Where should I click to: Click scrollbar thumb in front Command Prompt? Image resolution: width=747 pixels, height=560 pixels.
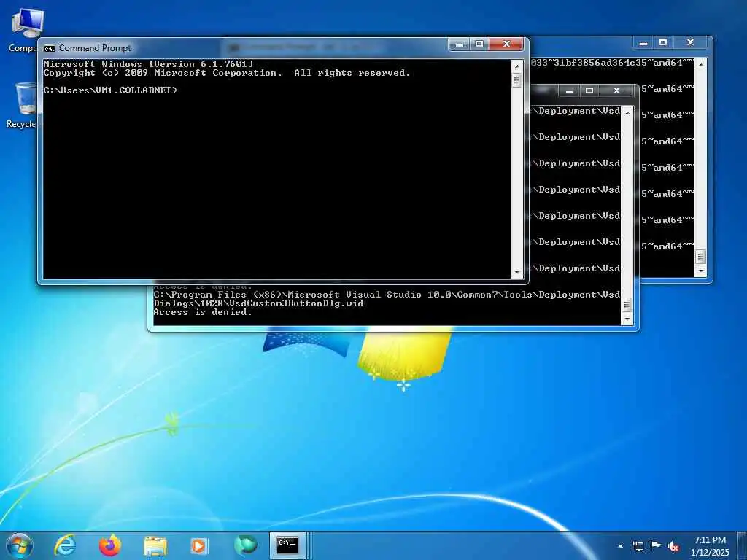coord(517,80)
